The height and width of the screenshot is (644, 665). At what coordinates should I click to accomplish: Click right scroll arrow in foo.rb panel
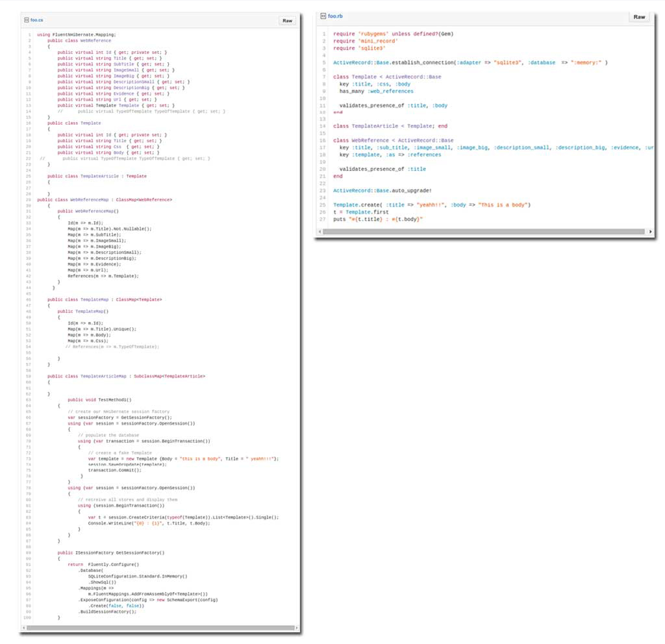pyautogui.click(x=650, y=231)
